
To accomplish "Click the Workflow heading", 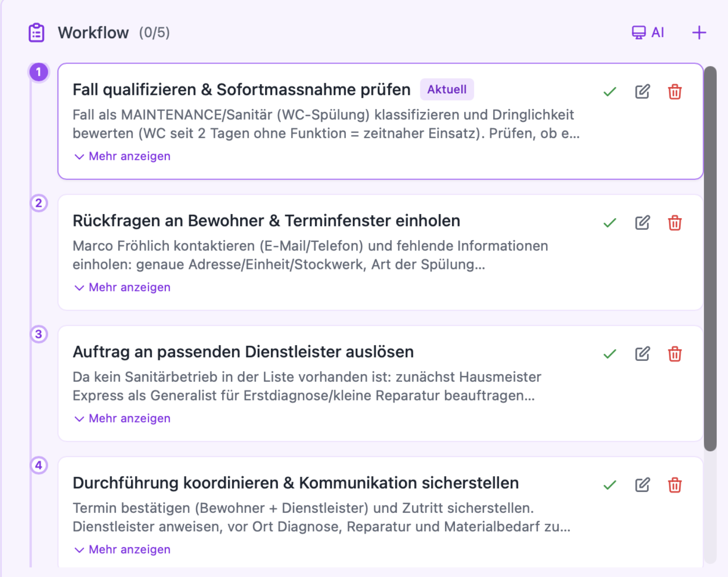I will pyautogui.click(x=93, y=32).
